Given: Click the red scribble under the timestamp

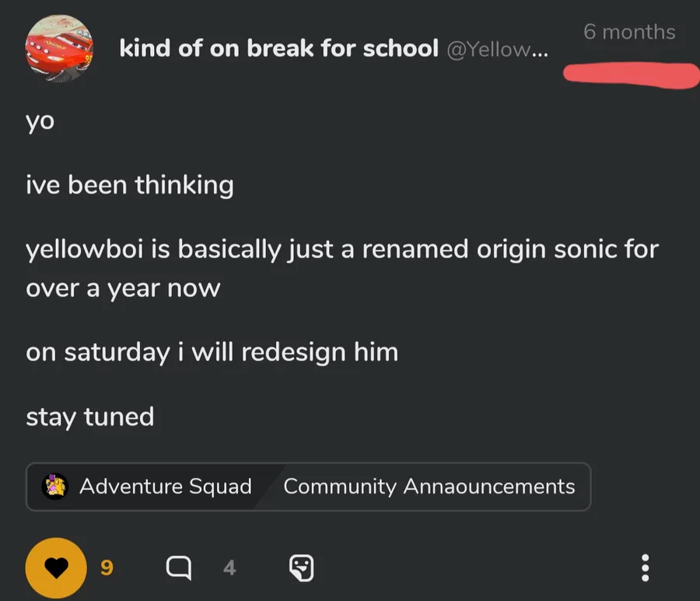Looking at the screenshot, I should pyautogui.click(x=632, y=75).
